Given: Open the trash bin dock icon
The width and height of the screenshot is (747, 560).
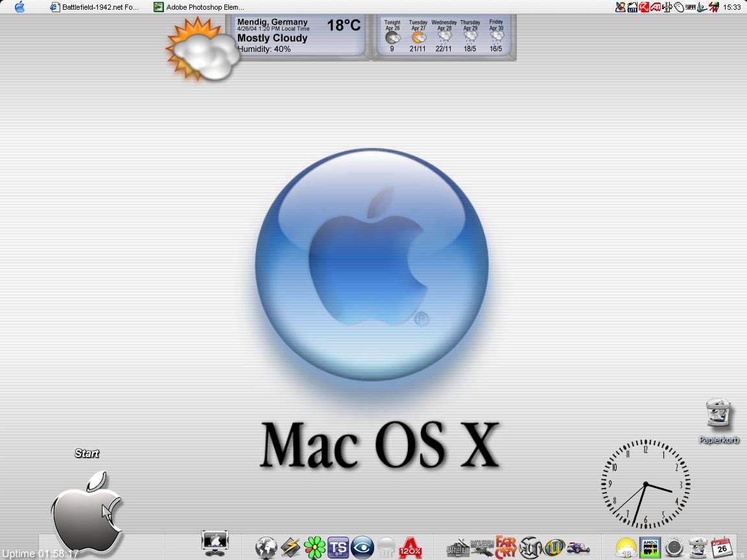Looking at the screenshot, I should point(698,548).
